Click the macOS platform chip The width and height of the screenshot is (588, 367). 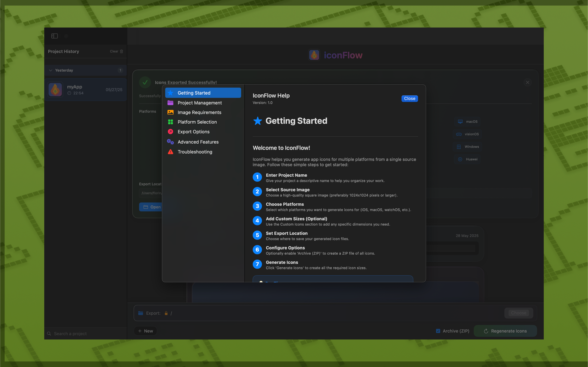point(468,122)
